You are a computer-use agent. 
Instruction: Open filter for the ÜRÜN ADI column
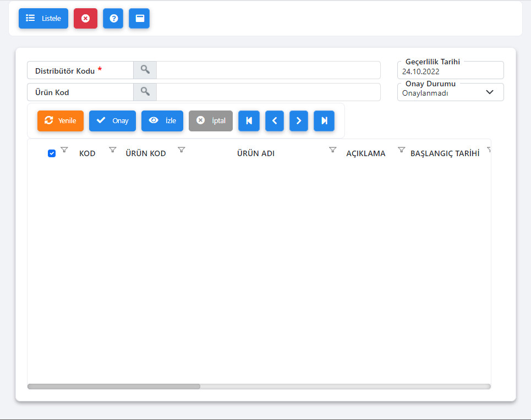point(332,150)
